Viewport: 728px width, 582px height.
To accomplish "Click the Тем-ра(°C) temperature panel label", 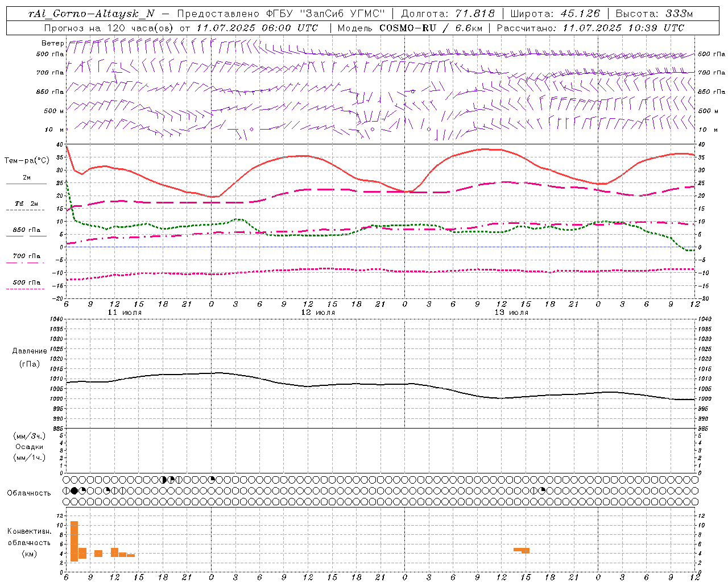I will [27, 161].
